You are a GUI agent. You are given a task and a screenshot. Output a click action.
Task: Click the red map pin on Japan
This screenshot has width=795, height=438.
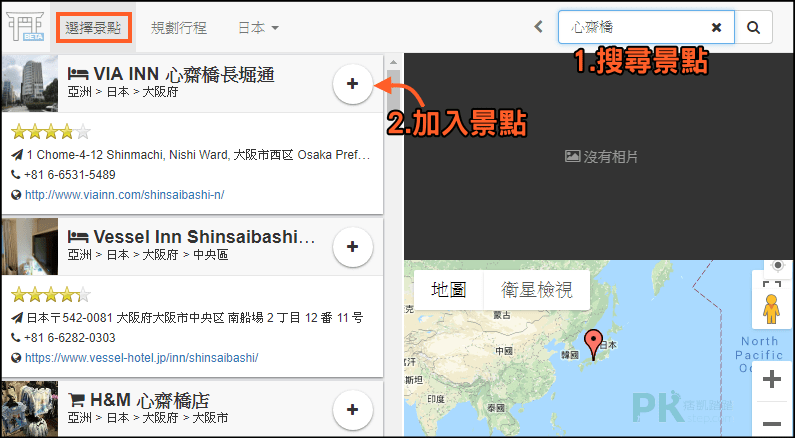593,344
